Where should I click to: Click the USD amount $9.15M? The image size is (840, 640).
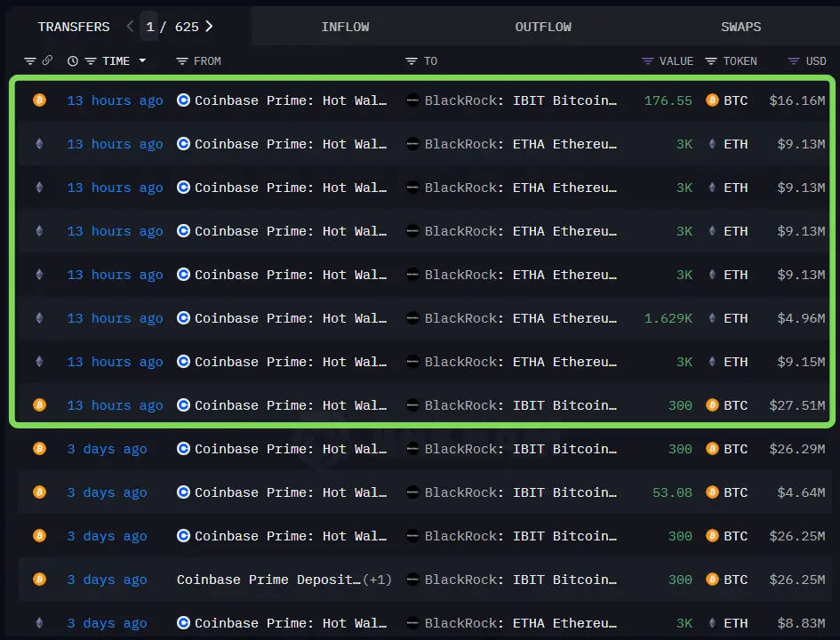[x=801, y=362]
